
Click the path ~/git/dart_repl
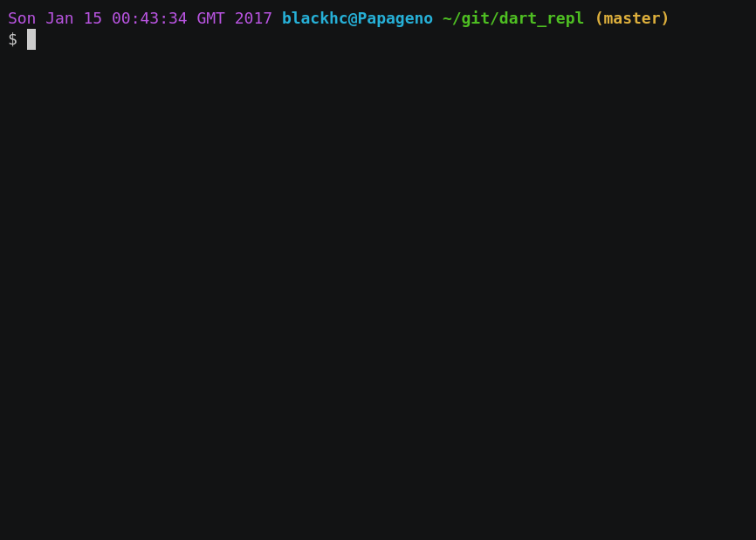pos(513,19)
